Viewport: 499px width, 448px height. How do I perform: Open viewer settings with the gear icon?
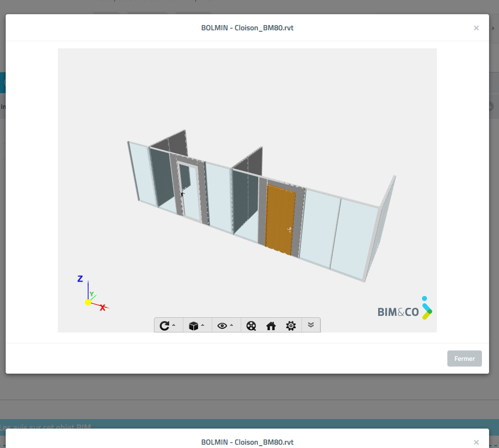291,326
